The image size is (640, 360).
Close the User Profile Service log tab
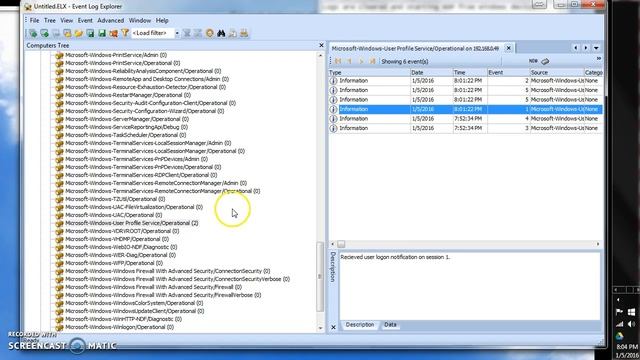pyautogui.click(x=509, y=48)
